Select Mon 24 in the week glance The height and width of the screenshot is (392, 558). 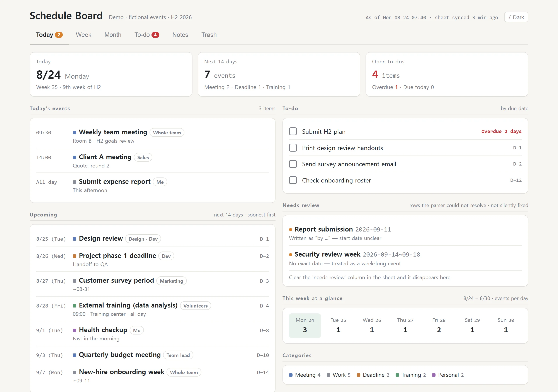point(305,325)
